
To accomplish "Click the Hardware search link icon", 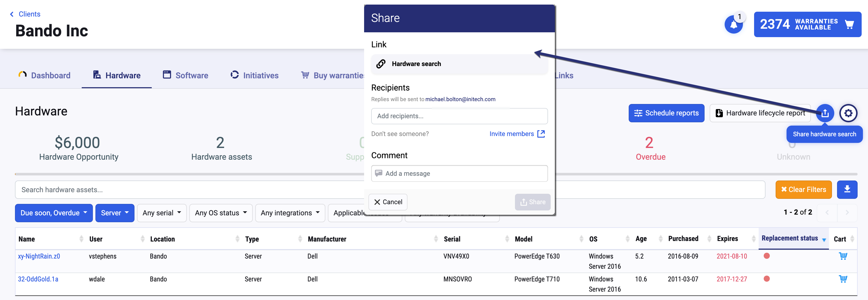I will point(381,64).
